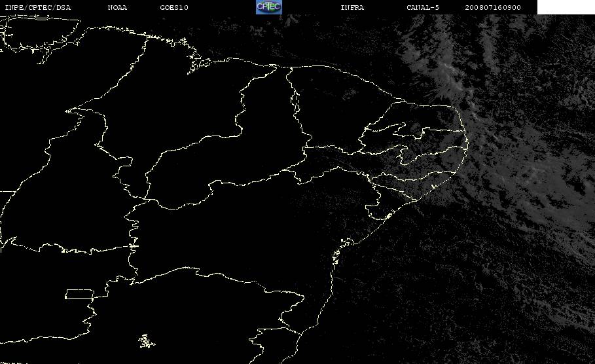Click the white box at top right
The width and height of the screenshot is (595, 364).
coord(566,7)
